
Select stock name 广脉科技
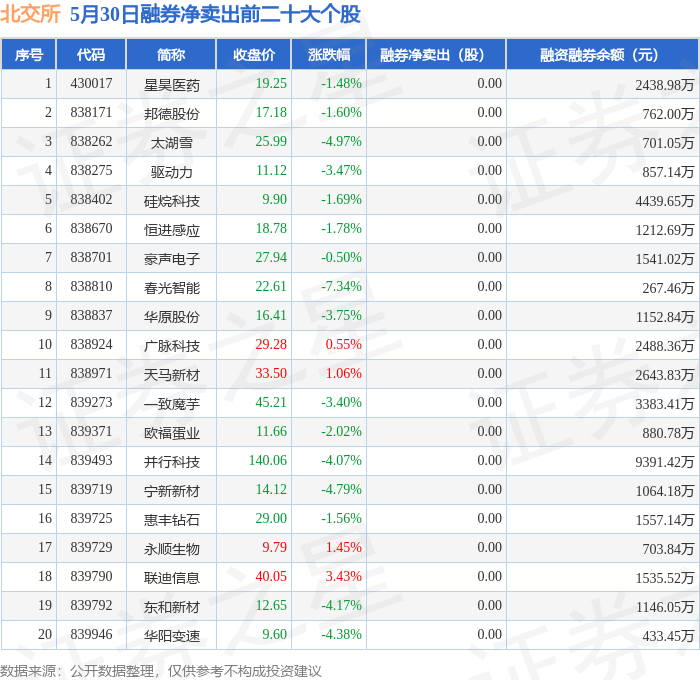tap(171, 346)
